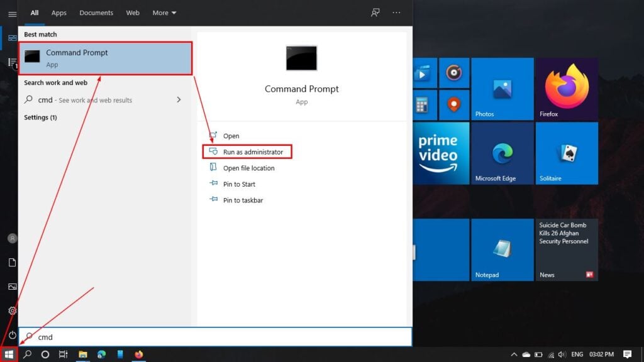
Task: Open the Maps tile with the location pin
Action: coord(454,105)
